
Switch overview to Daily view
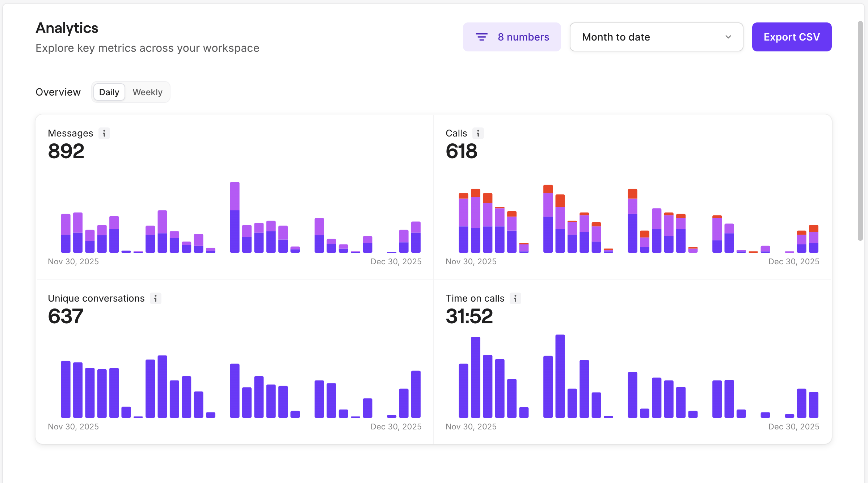109,92
